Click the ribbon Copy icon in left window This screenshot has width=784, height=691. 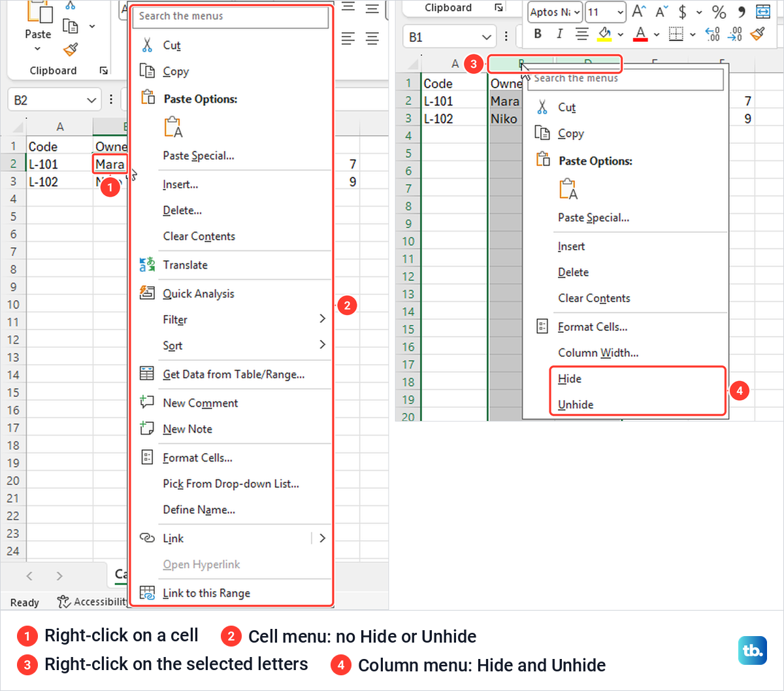pyautogui.click(x=70, y=26)
